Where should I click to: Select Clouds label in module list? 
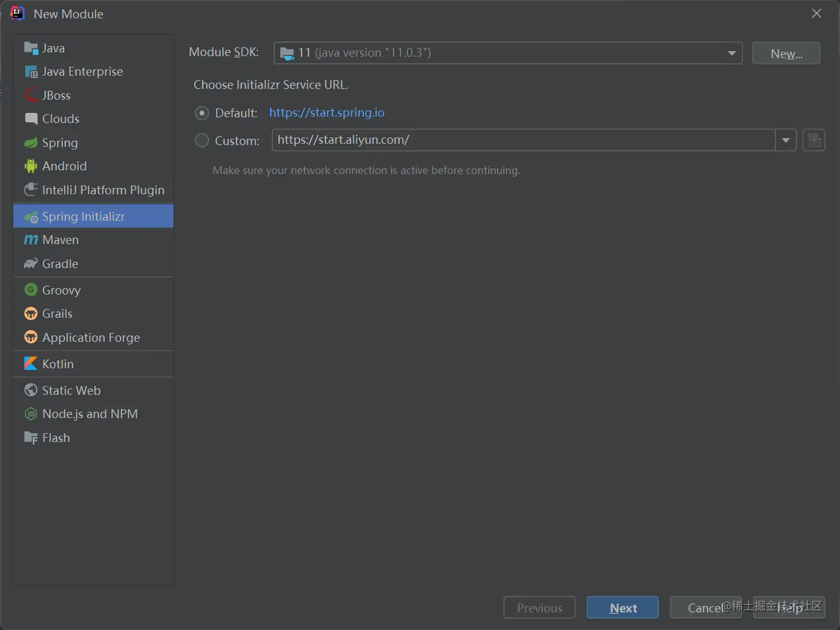pos(61,119)
